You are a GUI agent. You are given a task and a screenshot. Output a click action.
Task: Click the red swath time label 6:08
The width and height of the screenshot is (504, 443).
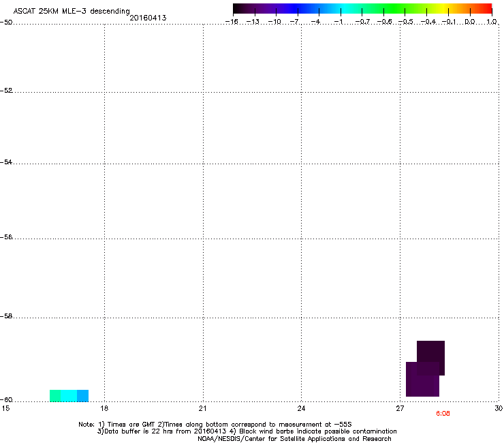click(x=443, y=414)
